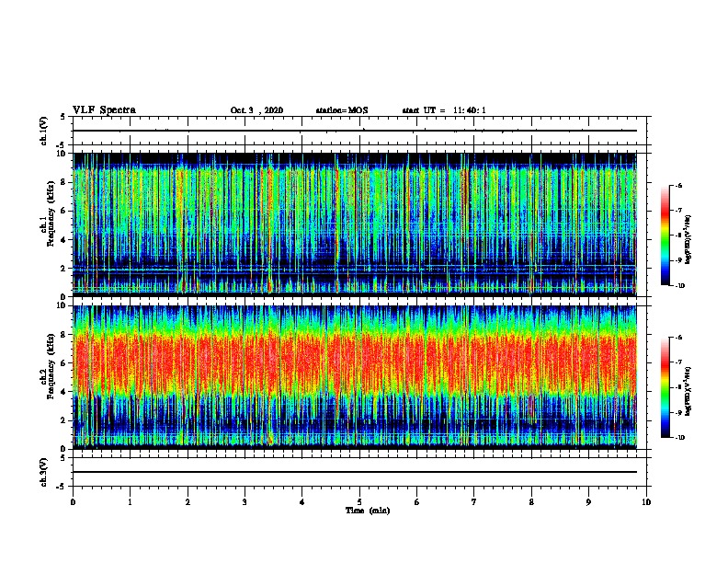Click ch.1 frequency axis "8" kHz tick label
The image size is (728, 563).
coord(64,182)
